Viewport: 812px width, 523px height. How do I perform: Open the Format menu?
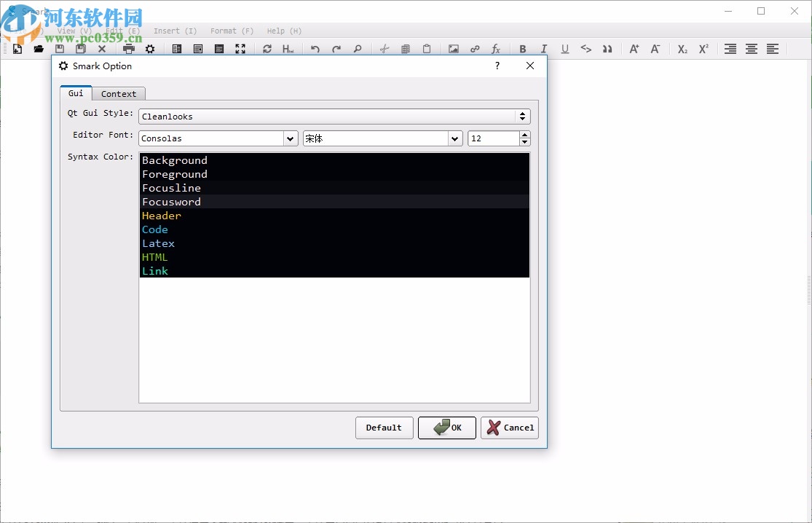click(x=231, y=31)
